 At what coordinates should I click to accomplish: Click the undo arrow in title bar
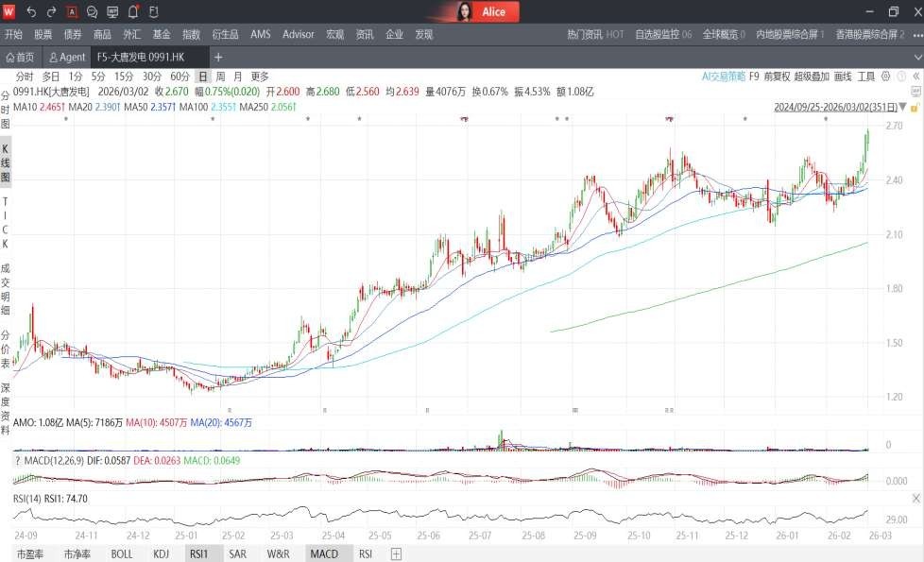[31, 12]
